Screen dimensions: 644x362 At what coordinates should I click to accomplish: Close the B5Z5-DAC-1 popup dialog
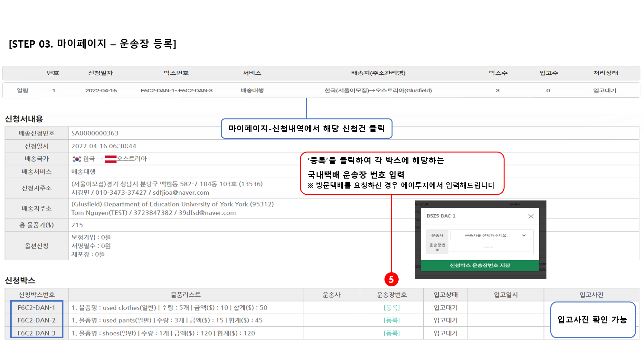[531, 216]
